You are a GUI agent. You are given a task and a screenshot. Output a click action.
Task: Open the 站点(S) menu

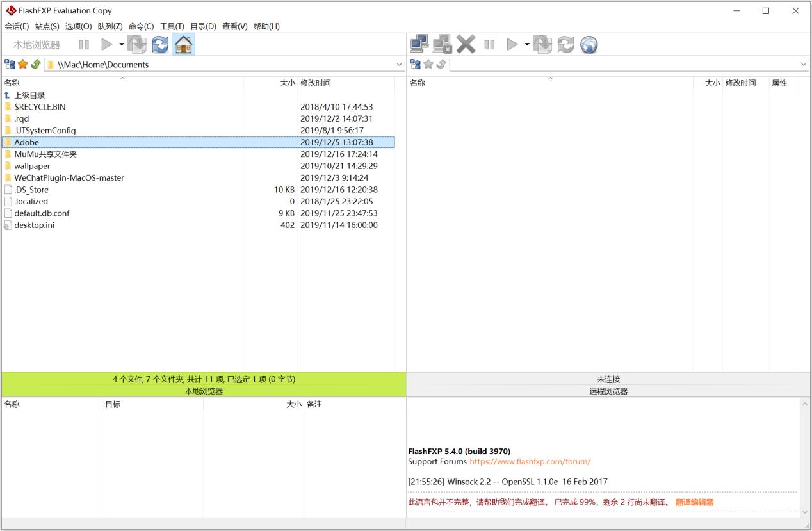pyautogui.click(x=47, y=26)
